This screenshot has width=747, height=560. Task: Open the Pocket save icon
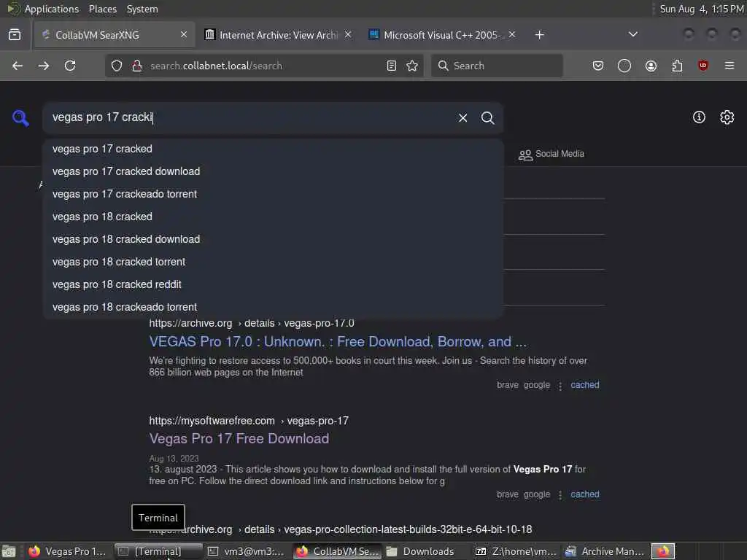pos(598,66)
